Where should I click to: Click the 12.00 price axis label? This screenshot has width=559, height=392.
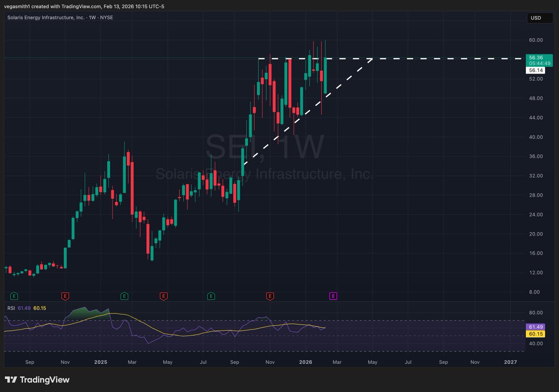pos(537,273)
